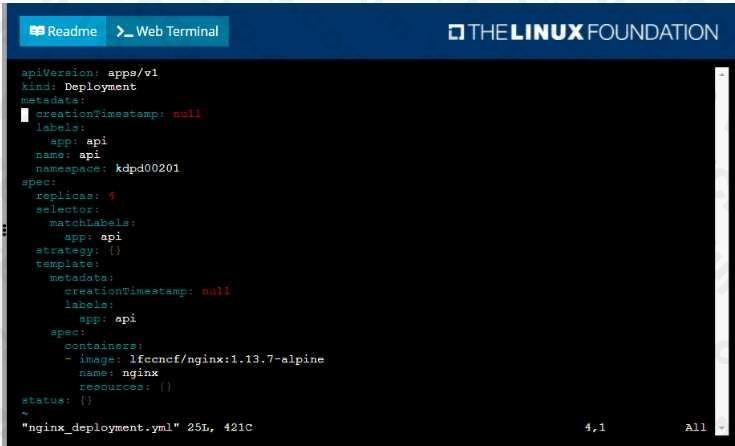This screenshot has height=446, width=735.
Task: Switch to the Web Terminal tab
Action: tap(168, 31)
